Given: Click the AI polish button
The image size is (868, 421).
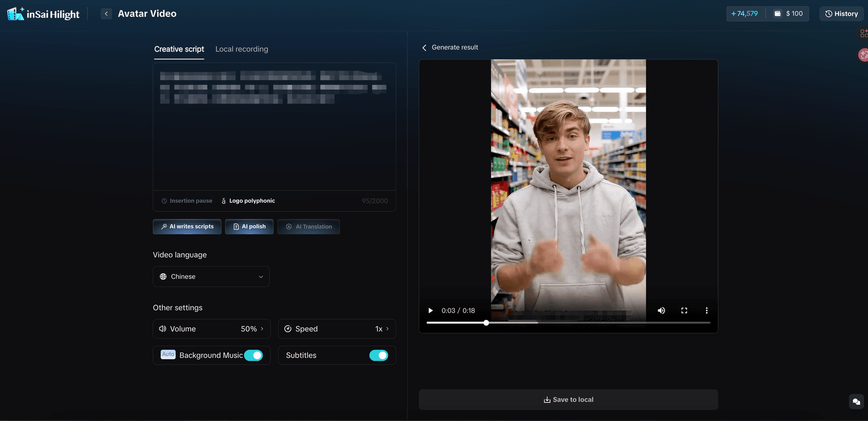Looking at the screenshot, I should pyautogui.click(x=249, y=227).
